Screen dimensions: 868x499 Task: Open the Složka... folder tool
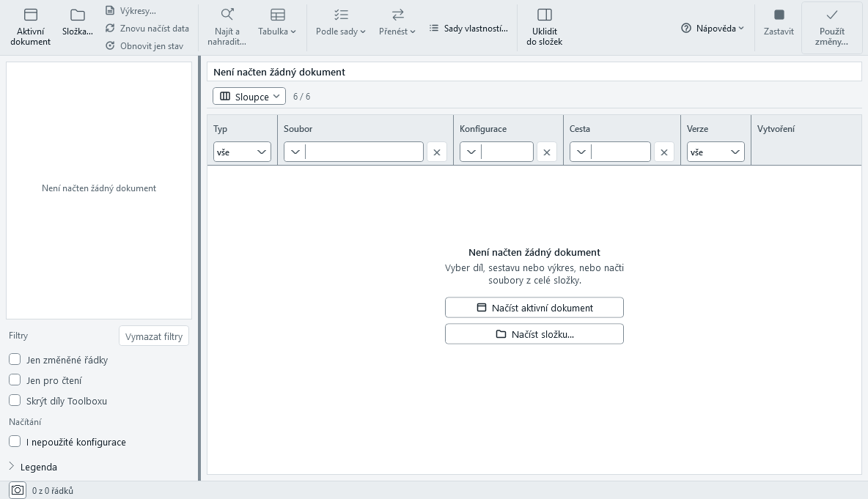pyautogui.click(x=78, y=22)
